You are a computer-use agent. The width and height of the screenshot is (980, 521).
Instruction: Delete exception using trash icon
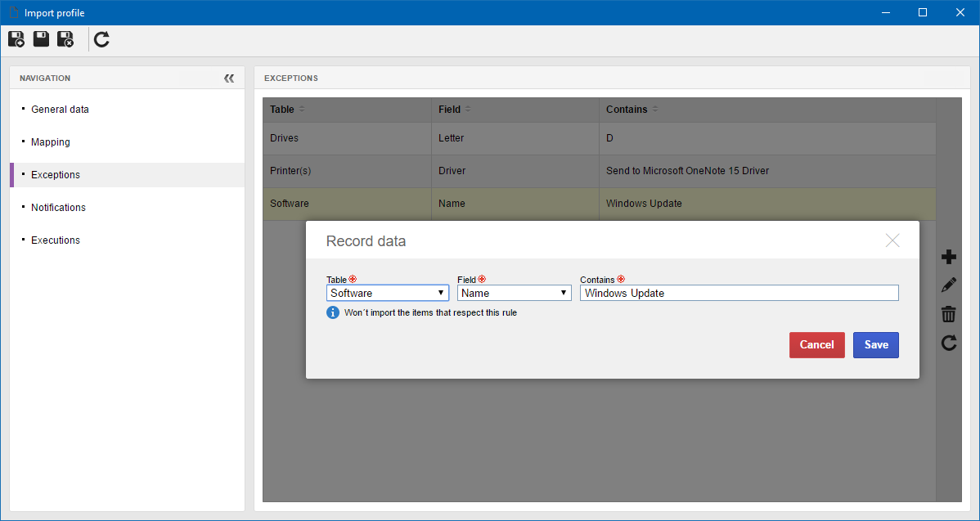(949, 314)
